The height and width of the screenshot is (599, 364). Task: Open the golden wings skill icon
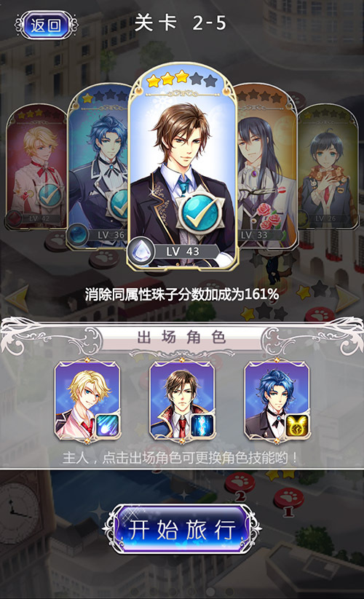tap(297, 426)
